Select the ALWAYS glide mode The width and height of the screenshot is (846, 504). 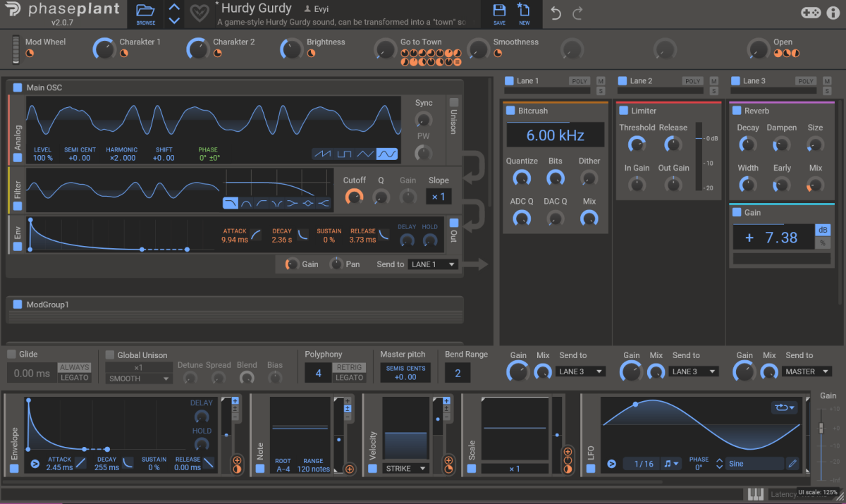click(74, 367)
